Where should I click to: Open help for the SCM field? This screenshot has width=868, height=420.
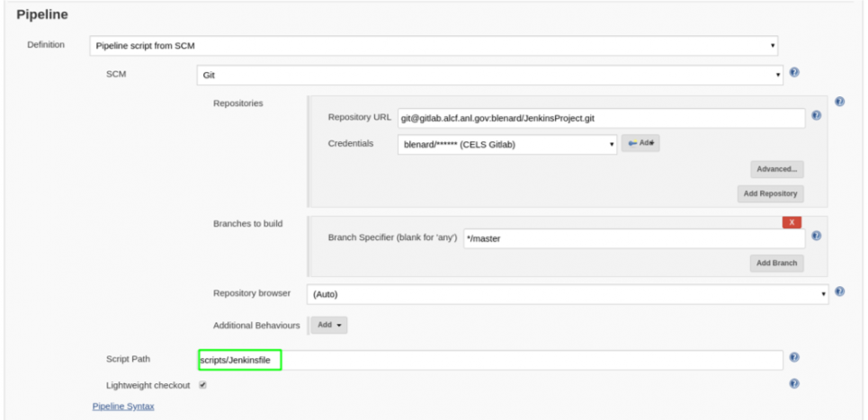click(795, 74)
